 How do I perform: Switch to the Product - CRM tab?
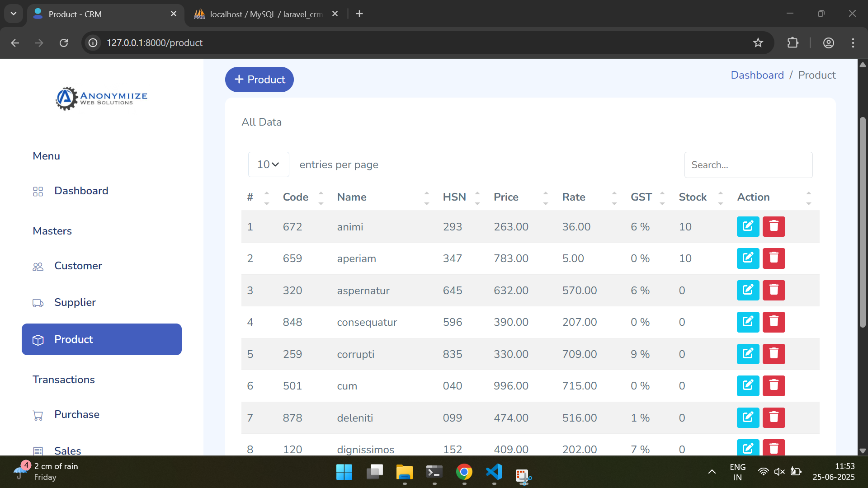click(106, 14)
